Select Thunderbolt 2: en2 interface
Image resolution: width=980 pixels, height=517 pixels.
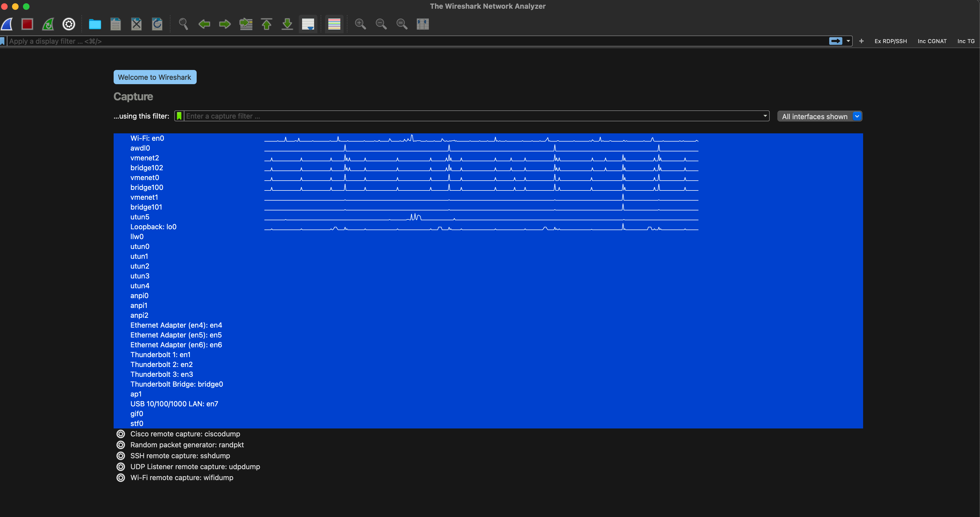[488, 365]
